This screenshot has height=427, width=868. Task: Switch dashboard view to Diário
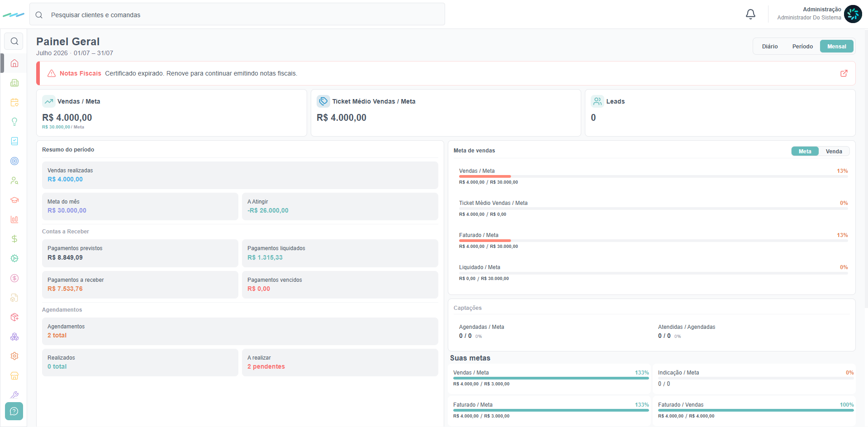pyautogui.click(x=769, y=47)
